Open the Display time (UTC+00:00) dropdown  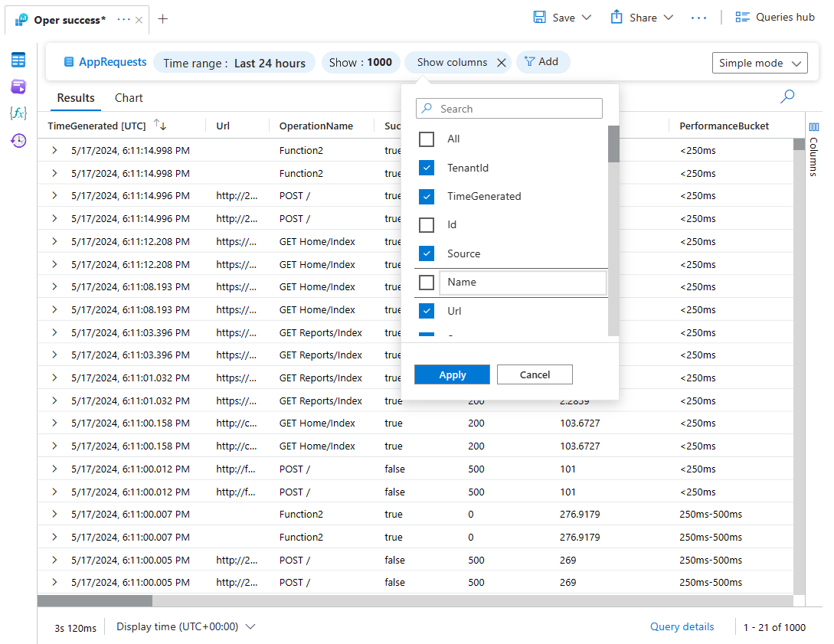pyautogui.click(x=184, y=626)
